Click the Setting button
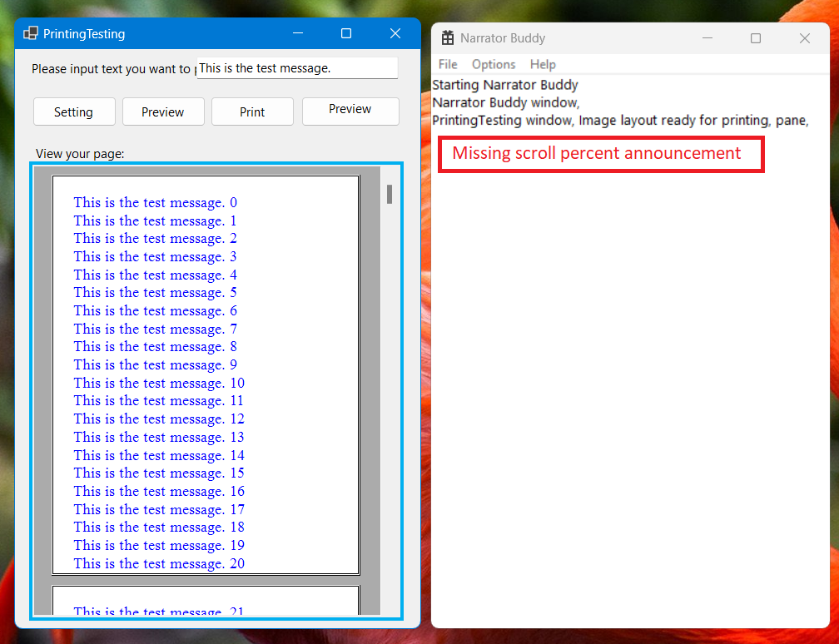839x644 pixels. [x=73, y=111]
